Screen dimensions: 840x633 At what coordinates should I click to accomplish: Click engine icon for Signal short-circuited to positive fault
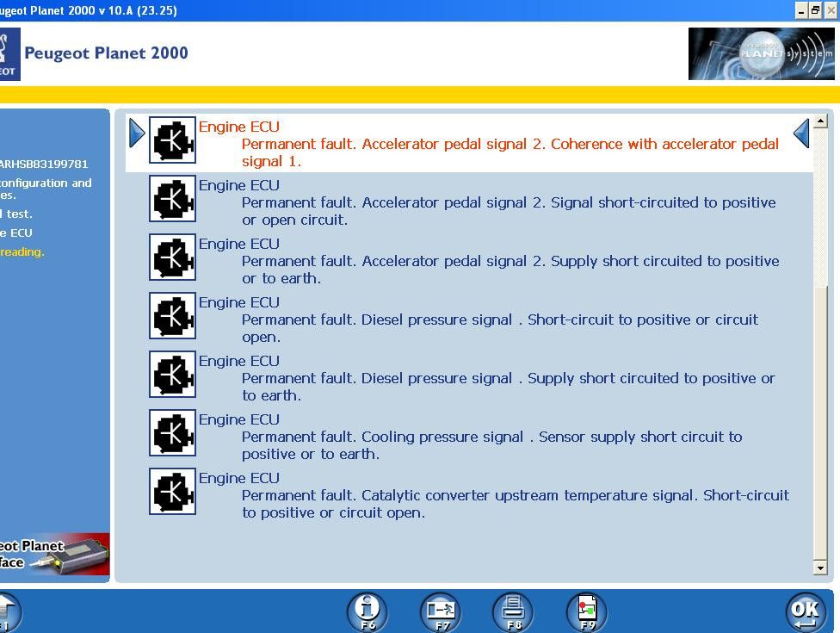(x=172, y=198)
